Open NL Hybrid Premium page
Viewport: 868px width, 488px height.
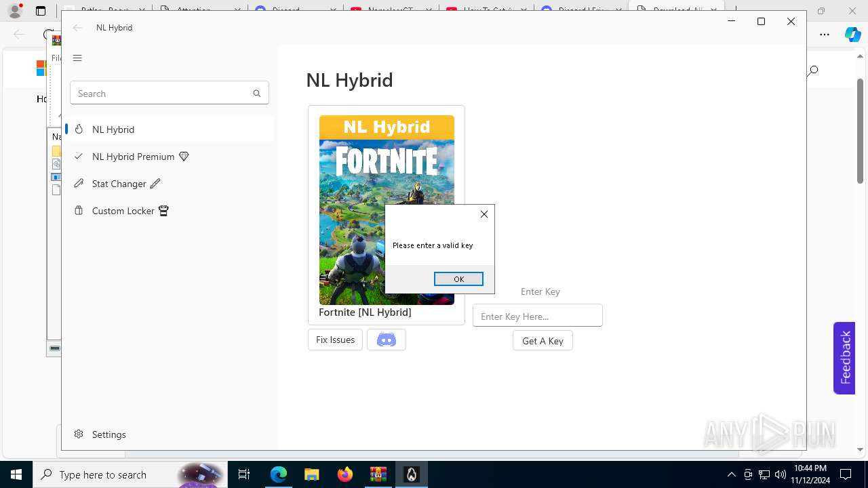click(x=170, y=157)
